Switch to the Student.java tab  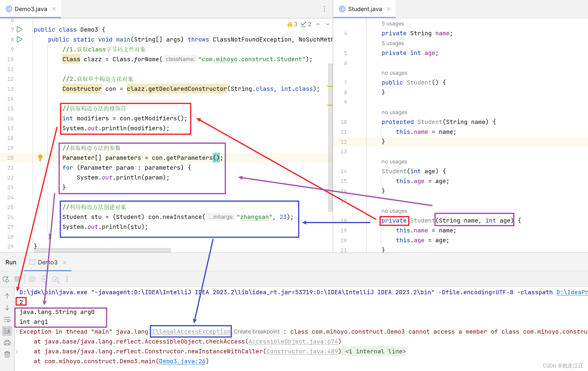365,9
